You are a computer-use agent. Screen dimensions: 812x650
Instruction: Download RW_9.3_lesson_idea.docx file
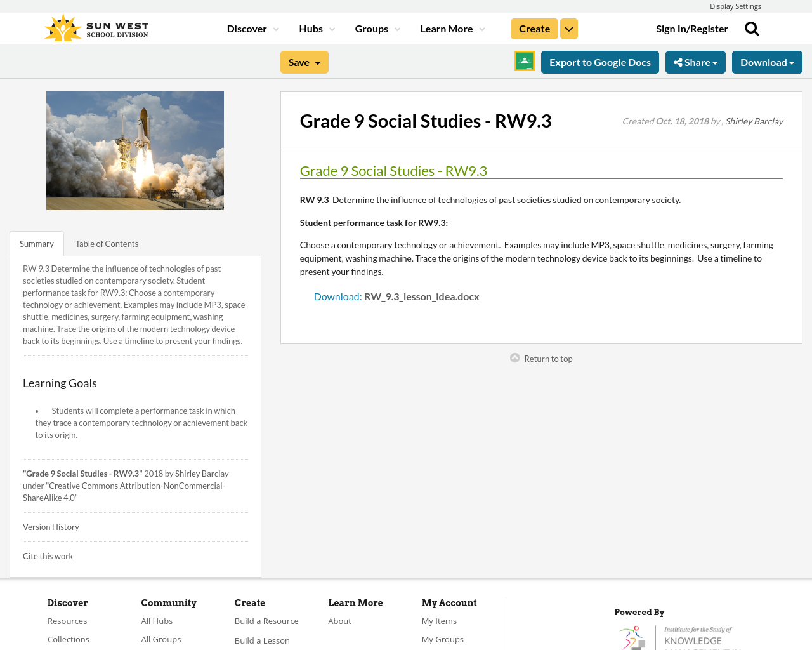[421, 295]
